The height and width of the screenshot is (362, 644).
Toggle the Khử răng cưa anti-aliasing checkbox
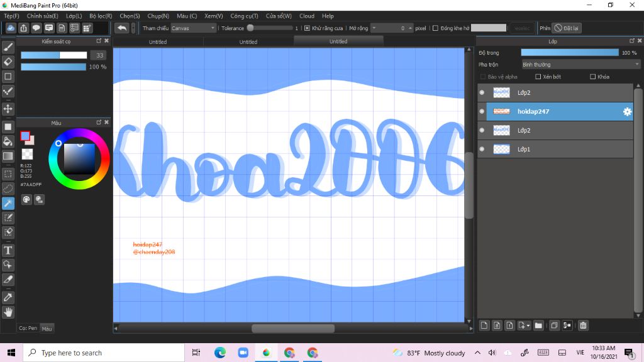307,28
